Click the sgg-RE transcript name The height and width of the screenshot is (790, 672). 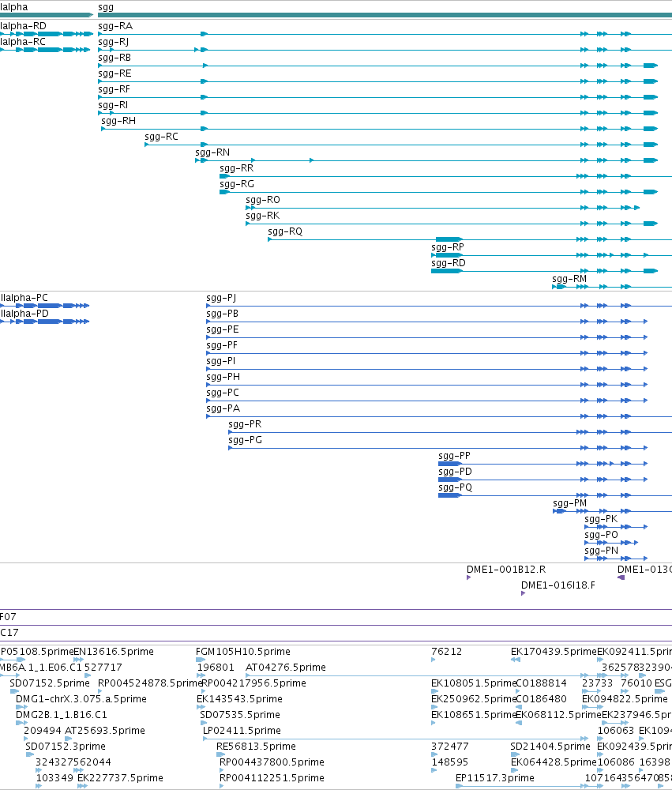coord(115,73)
